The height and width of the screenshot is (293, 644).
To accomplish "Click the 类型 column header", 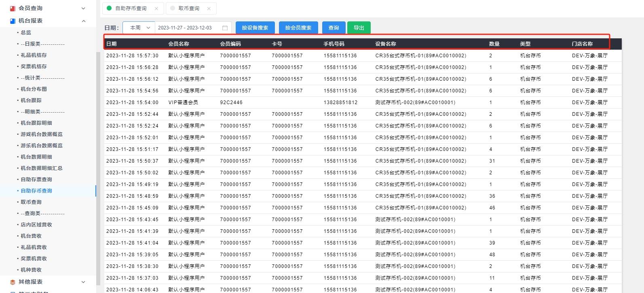I will click(525, 44).
